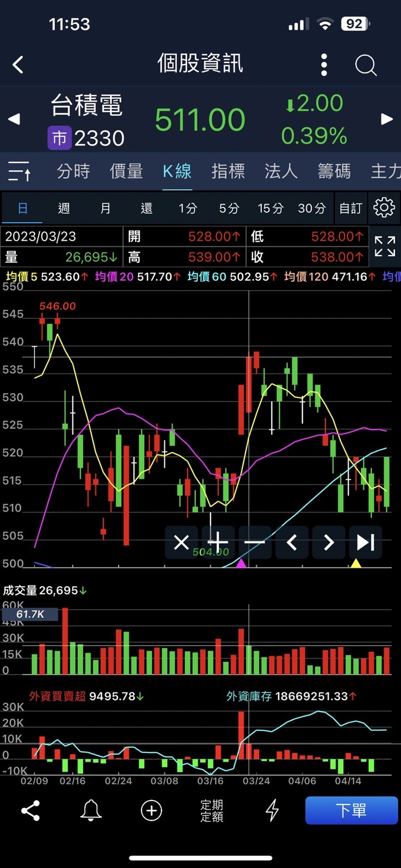The image size is (401, 868).
Task: Share this stock via share icon
Action: [x=30, y=811]
